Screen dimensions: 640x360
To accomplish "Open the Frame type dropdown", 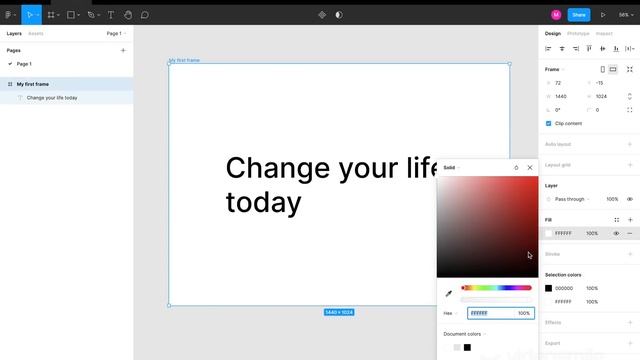I will click(x=554, y=69).
